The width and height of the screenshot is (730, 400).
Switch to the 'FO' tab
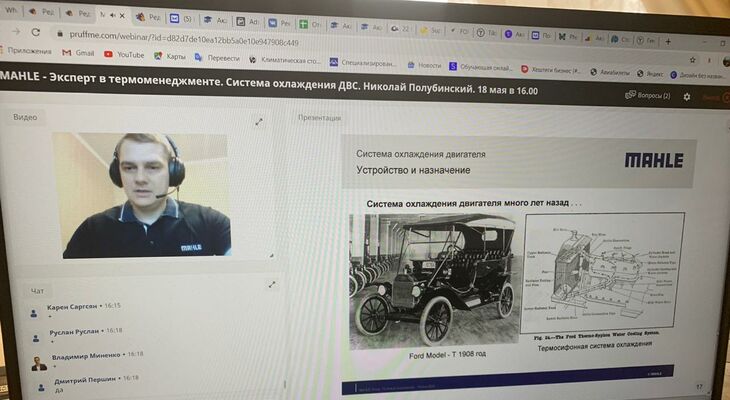pyautogui.click(x=459, y=31)
